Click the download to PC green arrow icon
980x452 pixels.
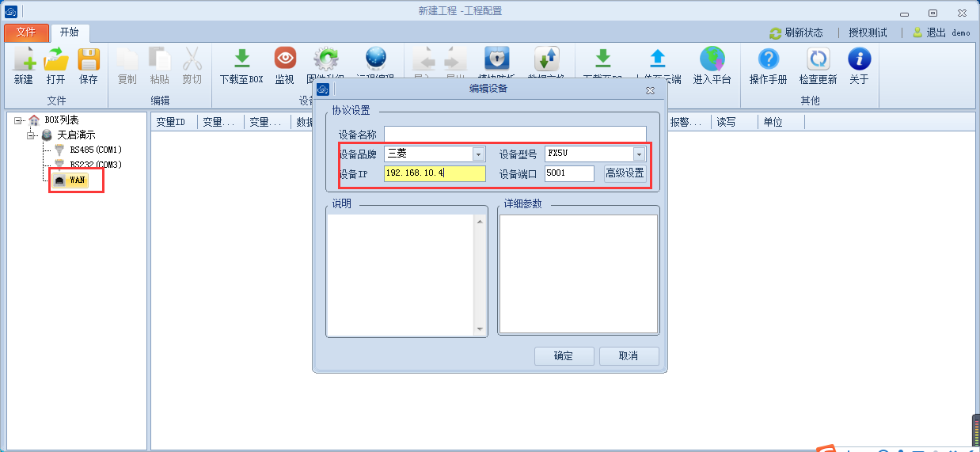[x=602, y=59]
